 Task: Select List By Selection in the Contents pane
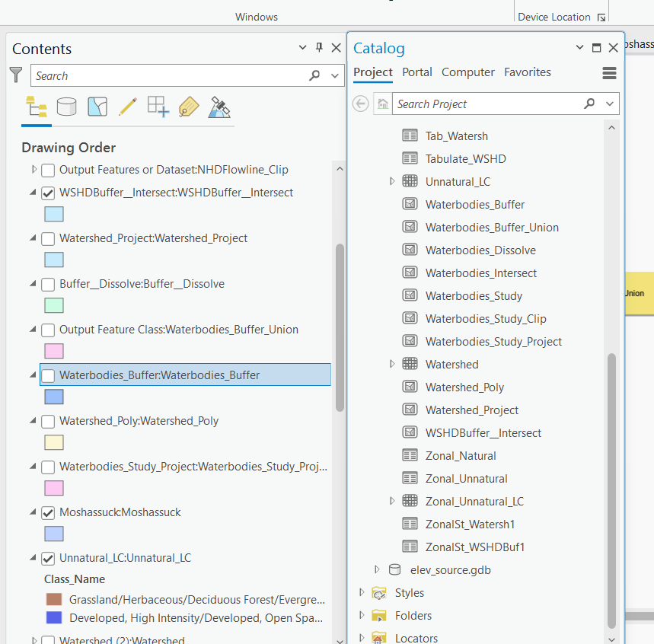pyautogui.click(x=97, y=107)
